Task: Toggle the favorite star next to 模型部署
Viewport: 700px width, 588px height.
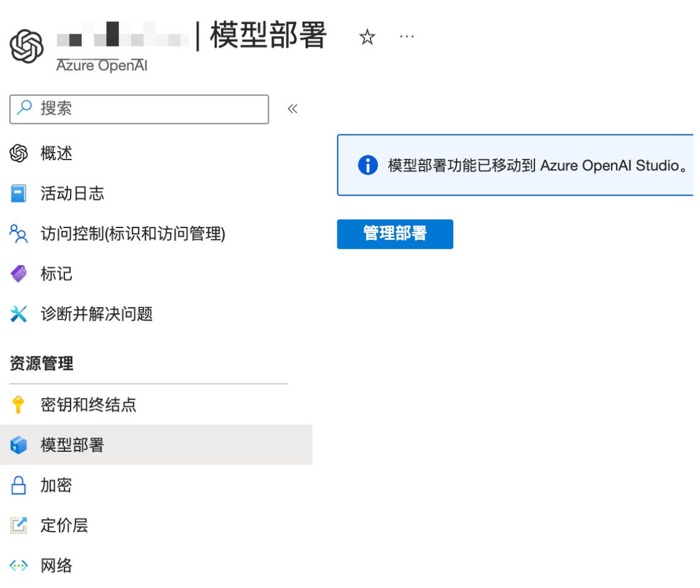Action: [366, 37]
